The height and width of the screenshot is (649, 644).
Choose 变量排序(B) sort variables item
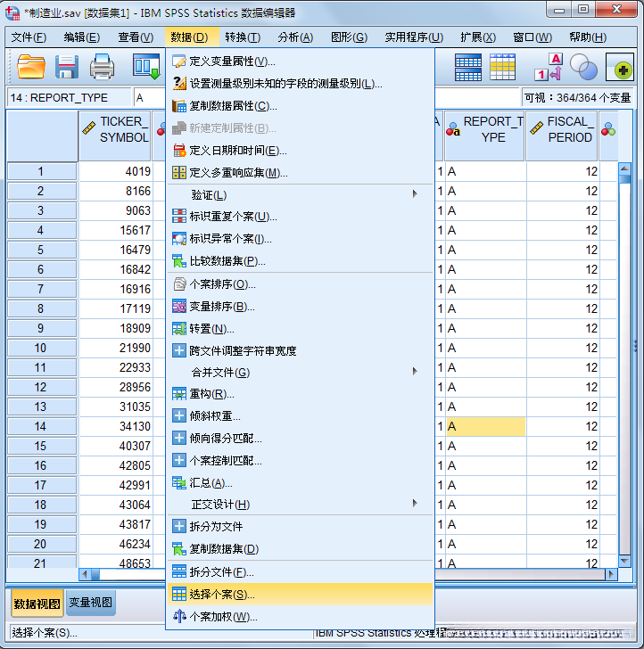tap(300, 307)
